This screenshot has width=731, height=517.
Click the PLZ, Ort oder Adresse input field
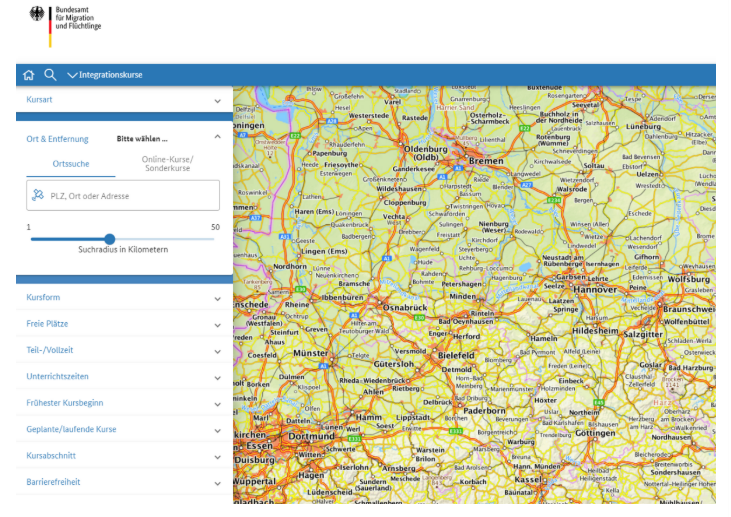pos(130,196)
